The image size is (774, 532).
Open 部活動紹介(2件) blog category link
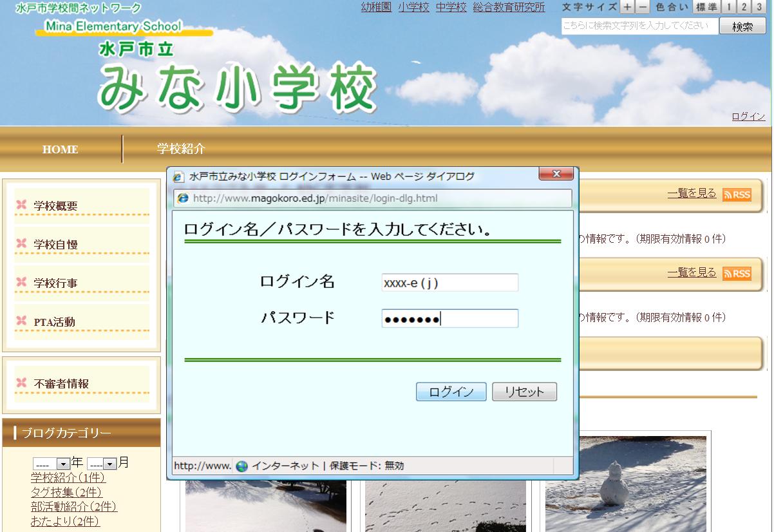click(x=74, y=507)
